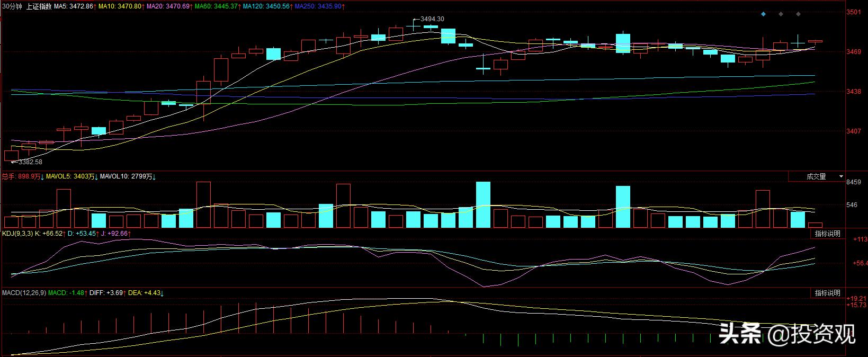Click the 3501 price axis value
The width and height of the screenshot is (868, 357).
(854, 12)
